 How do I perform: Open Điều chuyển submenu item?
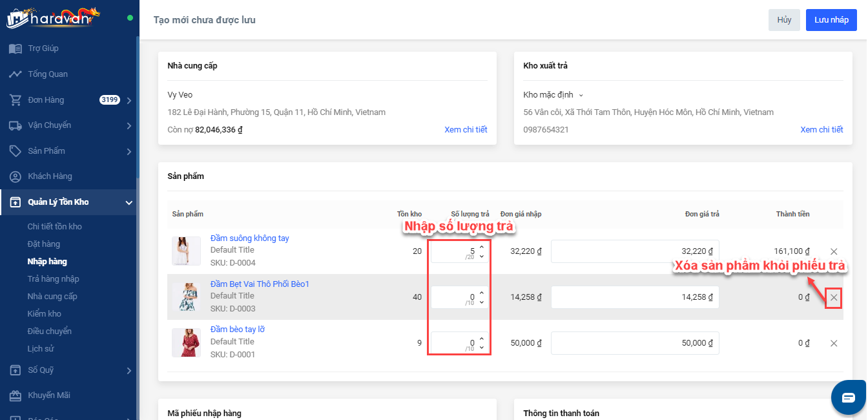pos(49,331)
